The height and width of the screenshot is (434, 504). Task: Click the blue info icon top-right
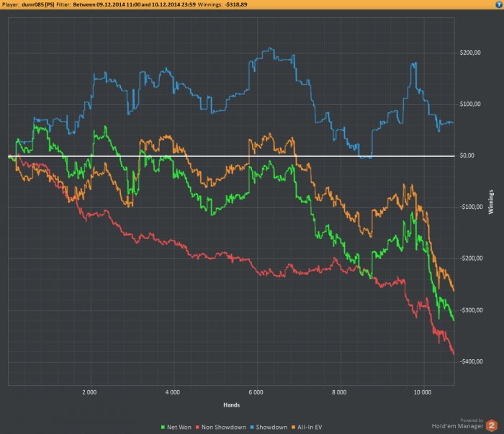tap(499, 4)
